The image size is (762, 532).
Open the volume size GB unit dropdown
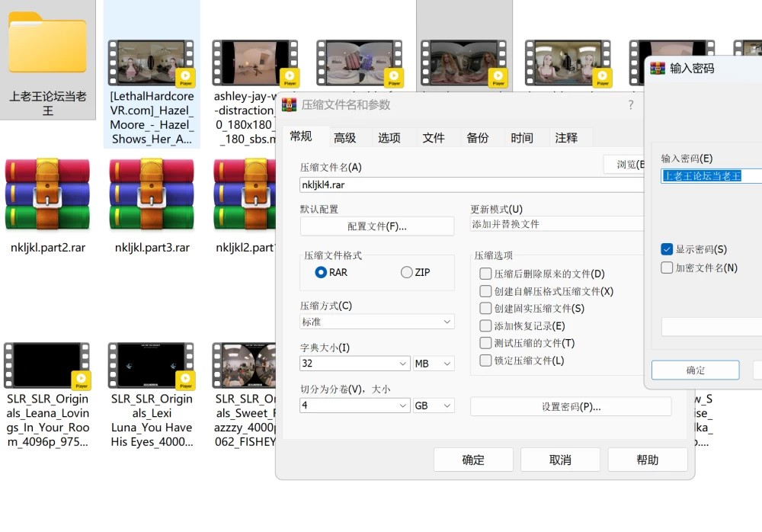click(x=434, y=405)
